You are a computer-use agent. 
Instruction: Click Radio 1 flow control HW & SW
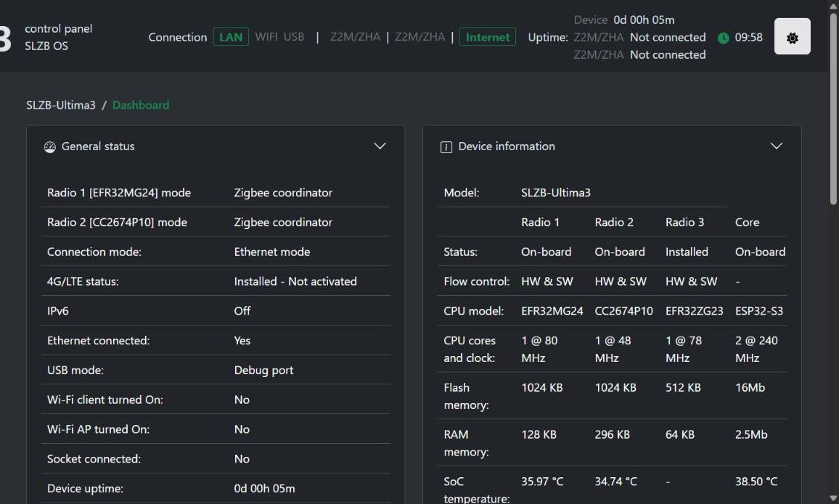(x=547, y=281)
